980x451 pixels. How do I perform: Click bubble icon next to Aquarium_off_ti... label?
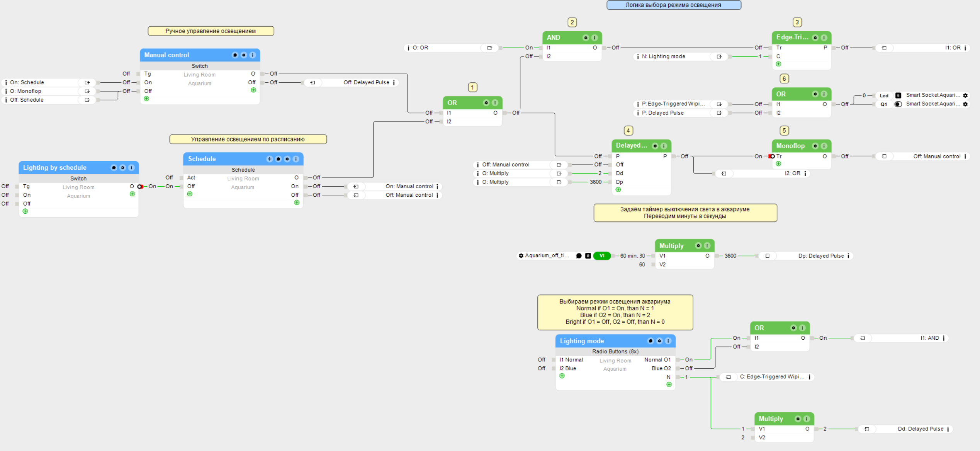coord(579,255)
